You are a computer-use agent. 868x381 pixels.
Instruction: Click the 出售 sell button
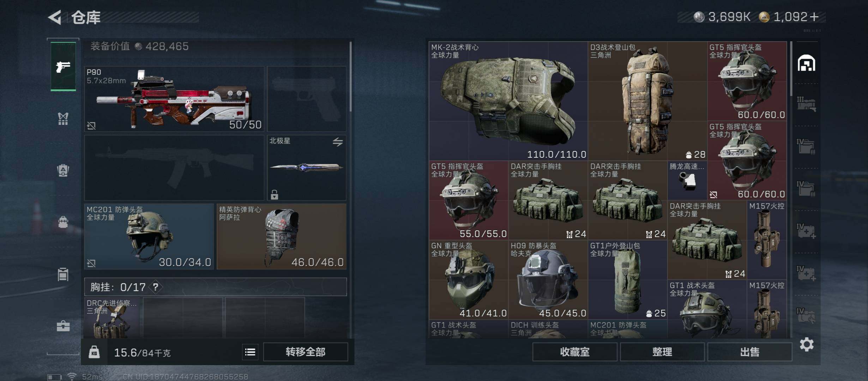pyautogui.click(x=749, y=352)
